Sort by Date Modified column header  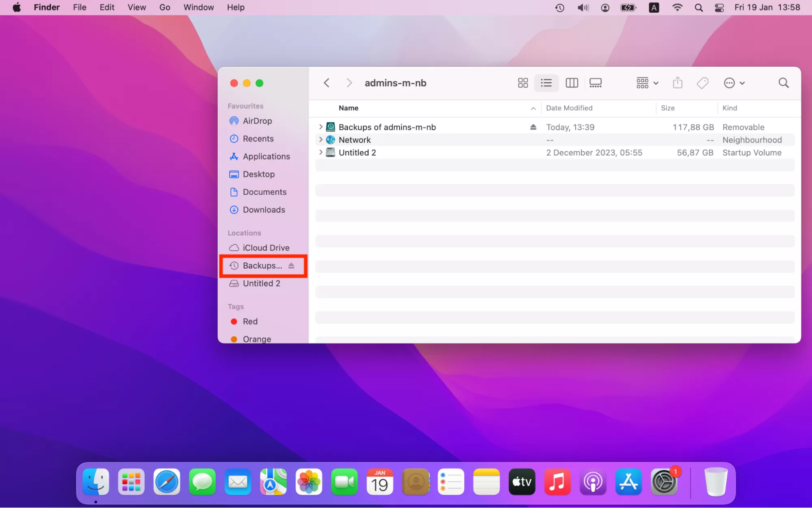tap(569, 108)
